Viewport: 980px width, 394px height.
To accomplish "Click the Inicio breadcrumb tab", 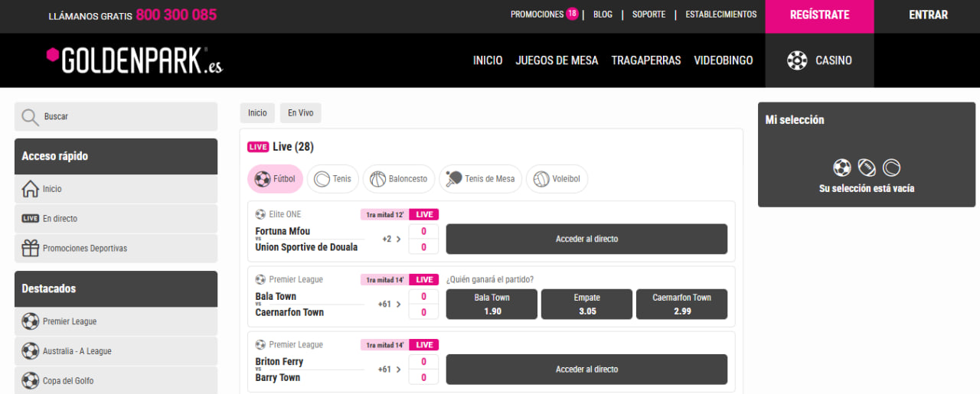I will pos(258,112).
